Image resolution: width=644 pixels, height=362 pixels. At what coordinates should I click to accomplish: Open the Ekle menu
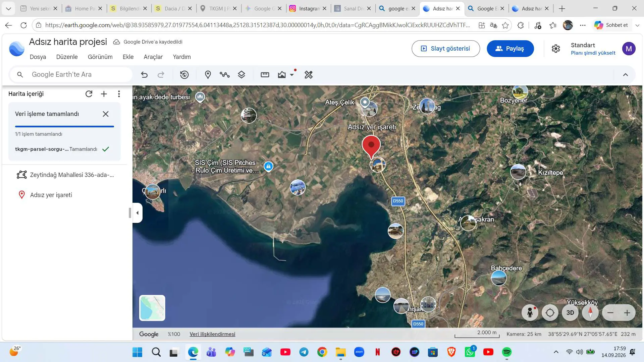[x=128, y=57]
